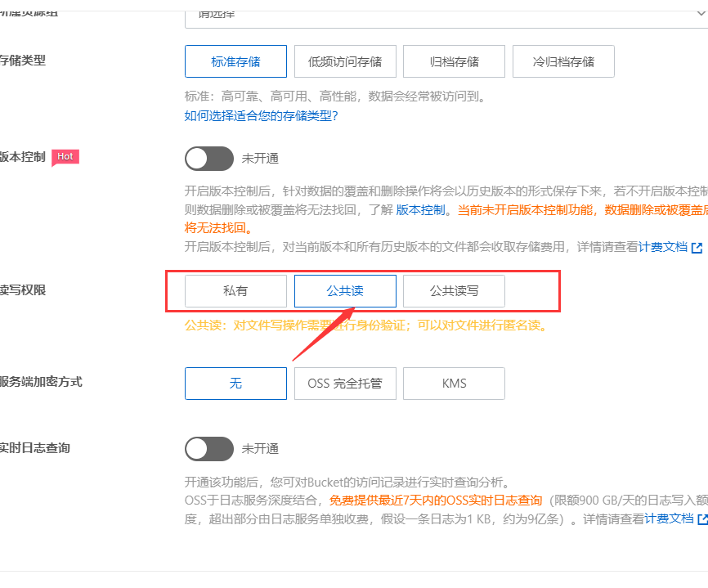
Task: Open 如何选择适合您的存储类型 help link
Action: point(261,115)
